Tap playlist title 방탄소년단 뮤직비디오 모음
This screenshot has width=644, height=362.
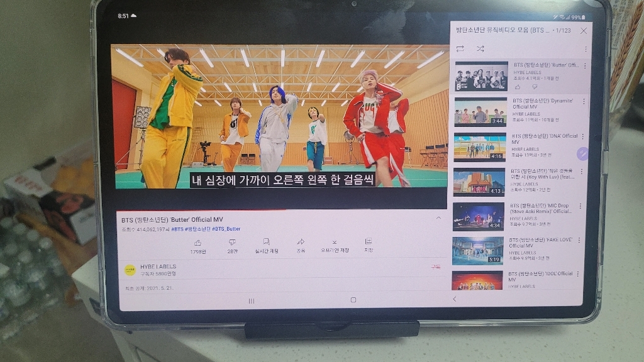click(502, 30)
